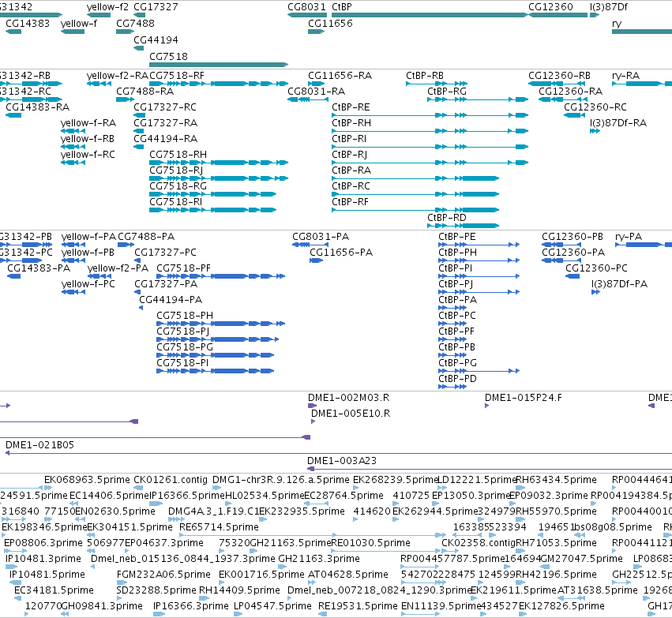Open the CG12360-PB protein label
Viewport: 672px width, 618px height.
click(x=573, y=237)
